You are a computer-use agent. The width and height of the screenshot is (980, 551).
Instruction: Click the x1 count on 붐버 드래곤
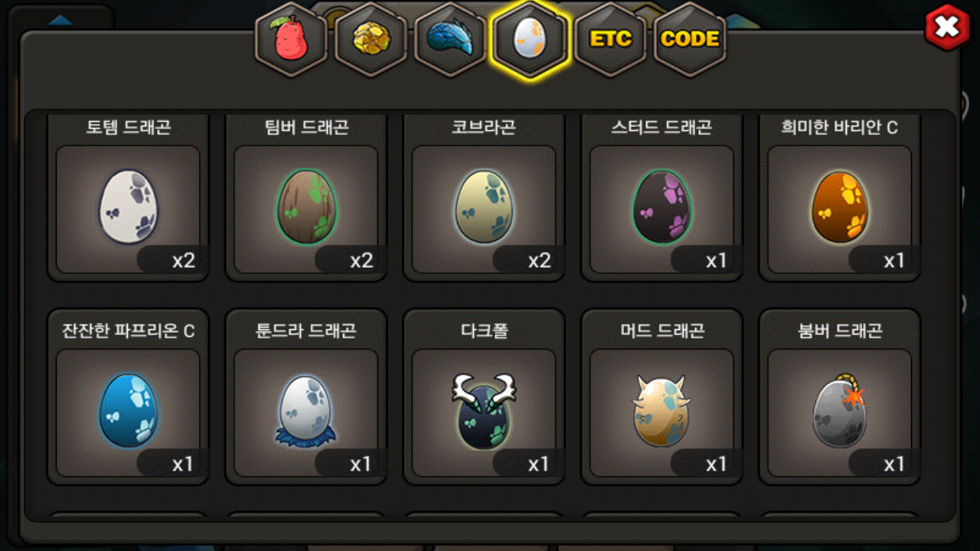point(894,464)
